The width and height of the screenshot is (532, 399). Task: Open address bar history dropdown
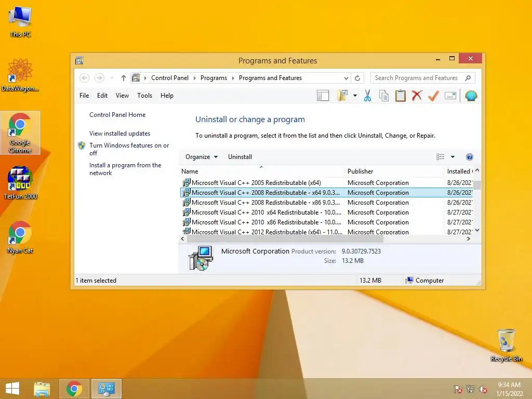point(345,78)
